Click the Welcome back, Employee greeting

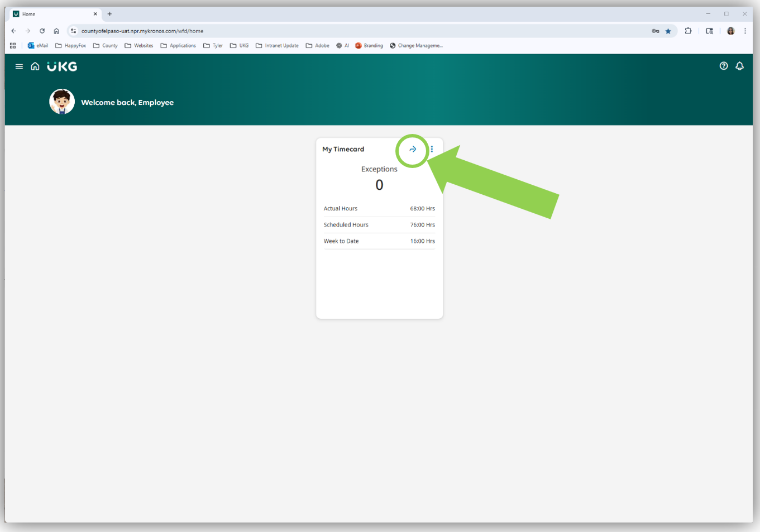click(x=127, y=102)
